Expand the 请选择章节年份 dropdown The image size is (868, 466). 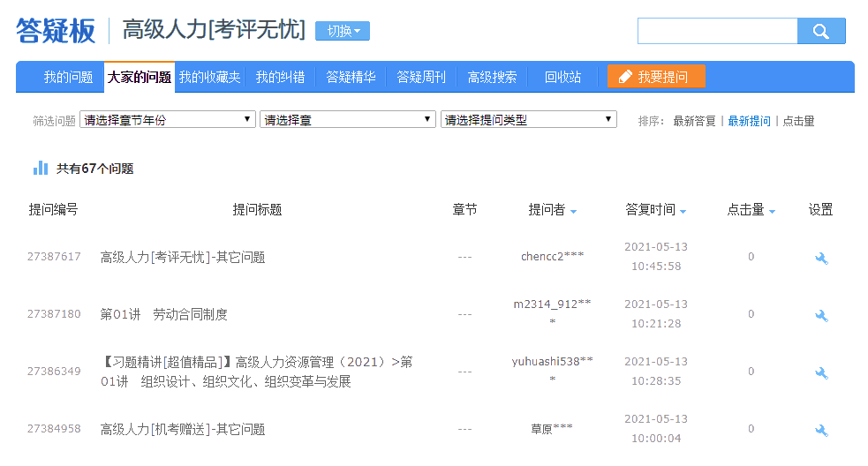(168, 119)
